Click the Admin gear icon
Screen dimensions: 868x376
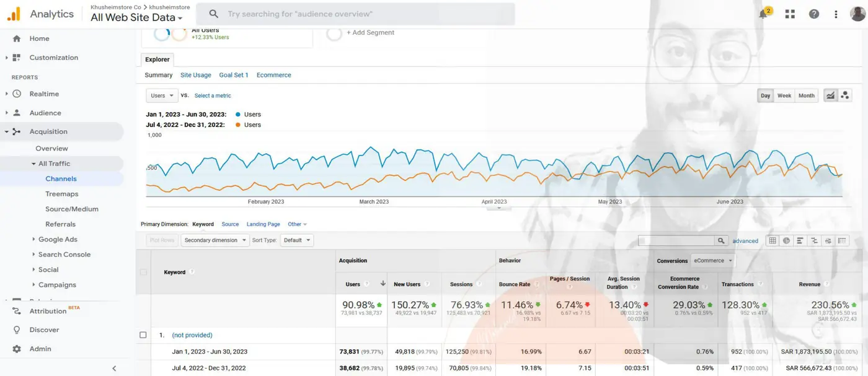17,349
